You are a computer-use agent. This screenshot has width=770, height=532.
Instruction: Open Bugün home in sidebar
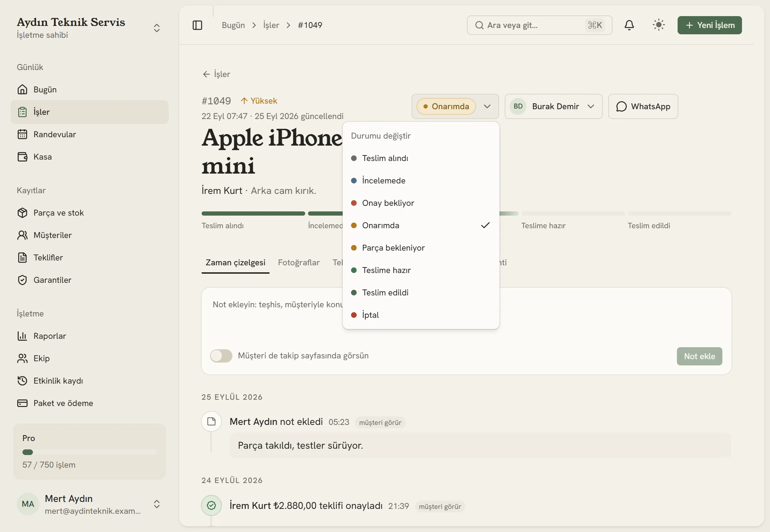click(x=90, y=90)
